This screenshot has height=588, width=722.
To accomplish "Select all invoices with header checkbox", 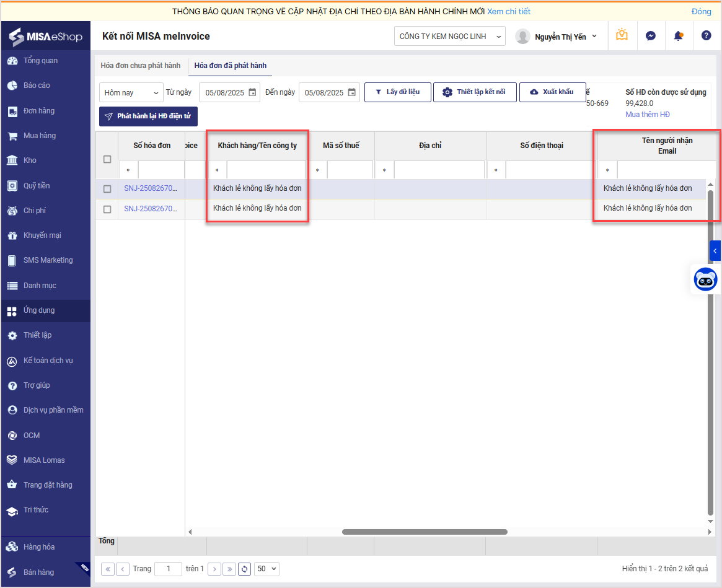I will point(107,159).
